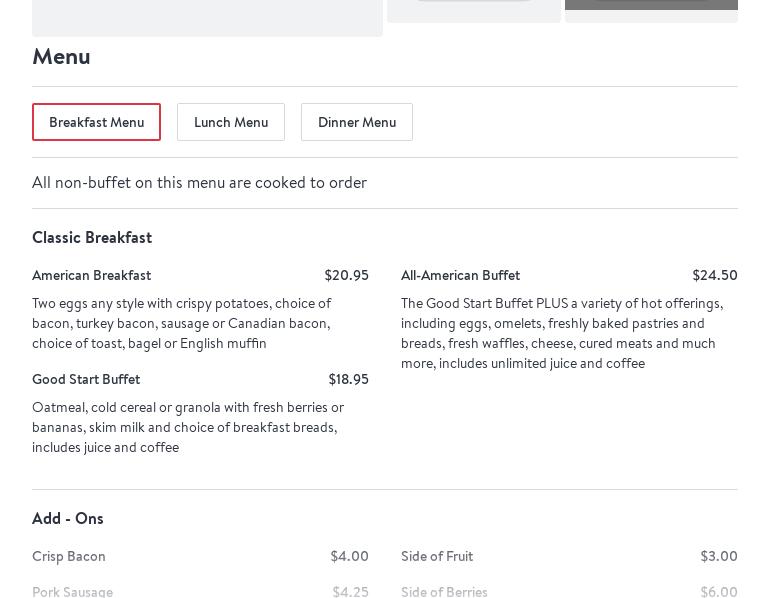
Task: Select the Dinner Menu tab
Action: (x=357, y=122)
